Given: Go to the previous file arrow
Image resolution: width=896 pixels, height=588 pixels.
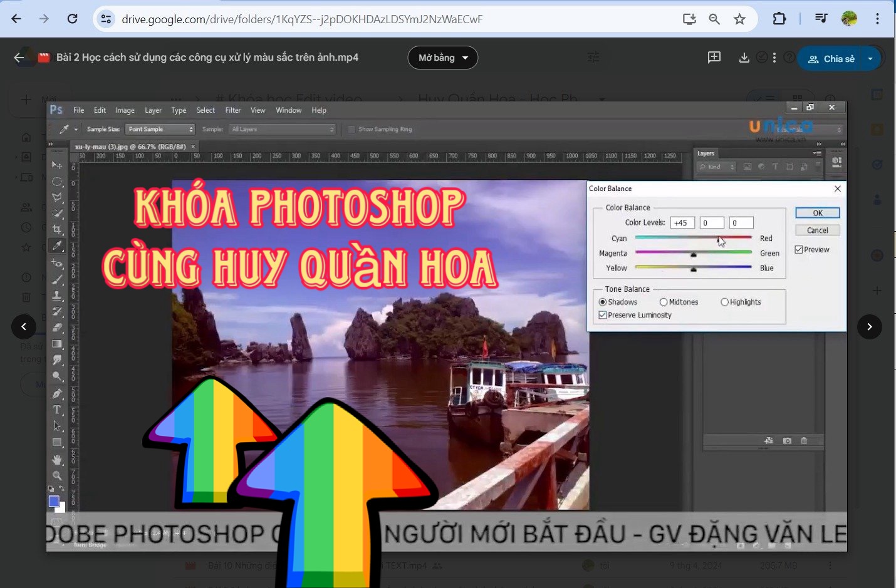Looking at the screenshot, I should (24, 326).
